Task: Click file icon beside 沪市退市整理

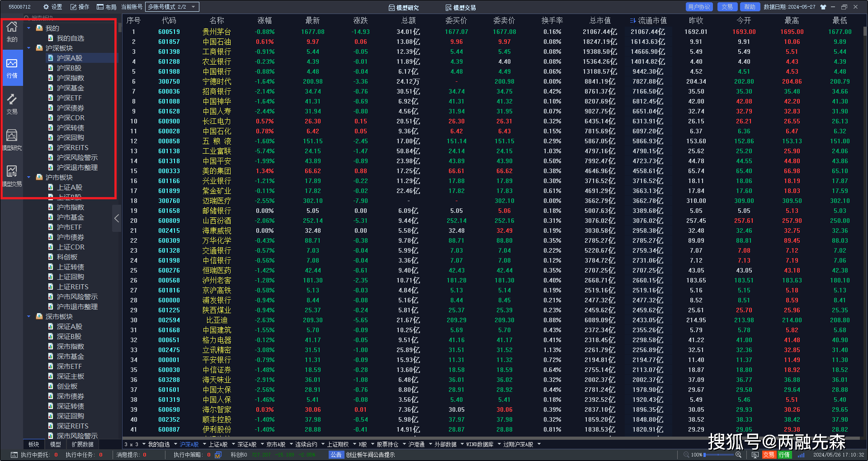Action: [x=51, y=306]
